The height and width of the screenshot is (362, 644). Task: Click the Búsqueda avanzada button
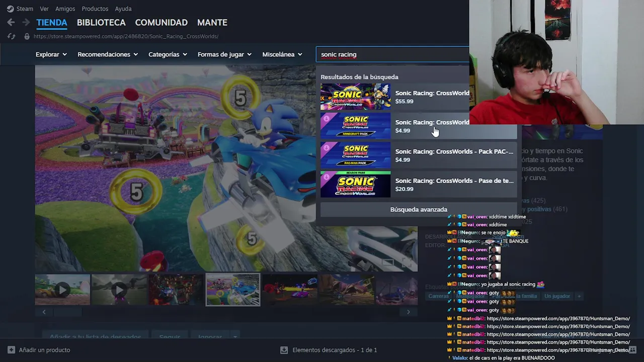419,210
